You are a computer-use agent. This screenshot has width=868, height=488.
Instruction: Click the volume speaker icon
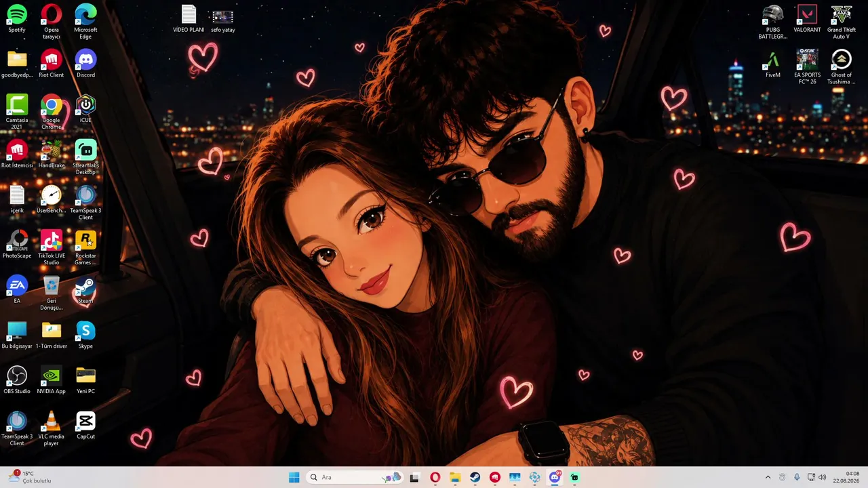point(823,477)
